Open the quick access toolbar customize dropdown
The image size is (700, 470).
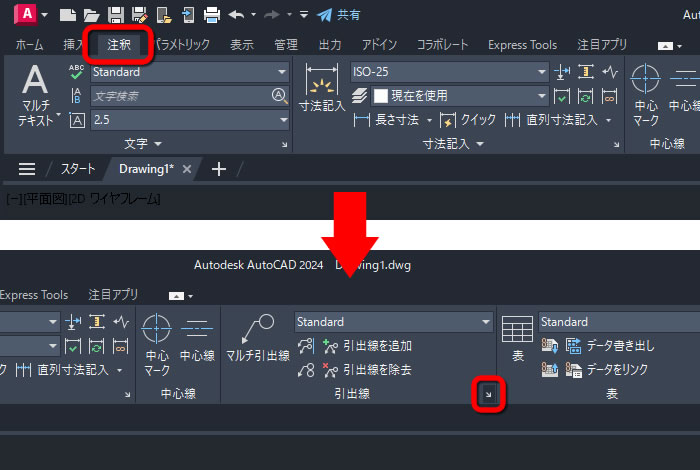tap(304, 15)
